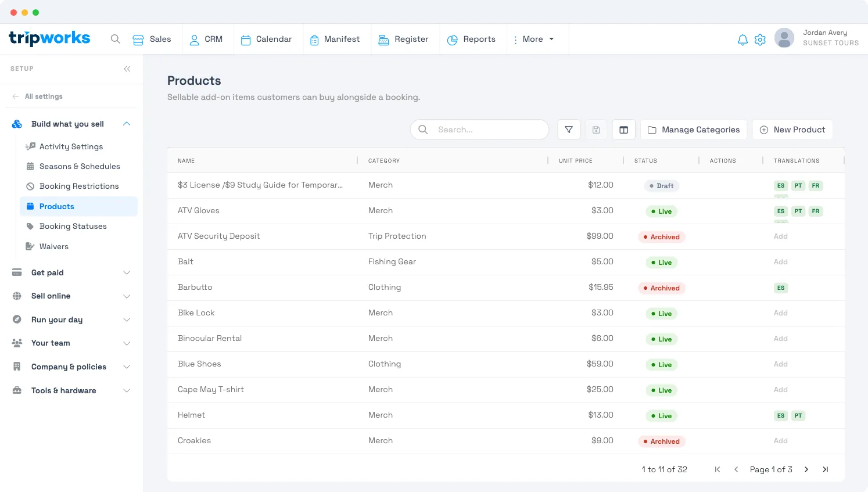Viewport: 868px width, 492px height.
Task: Open the Cape May T-shirt product
Action: [506, 390]
